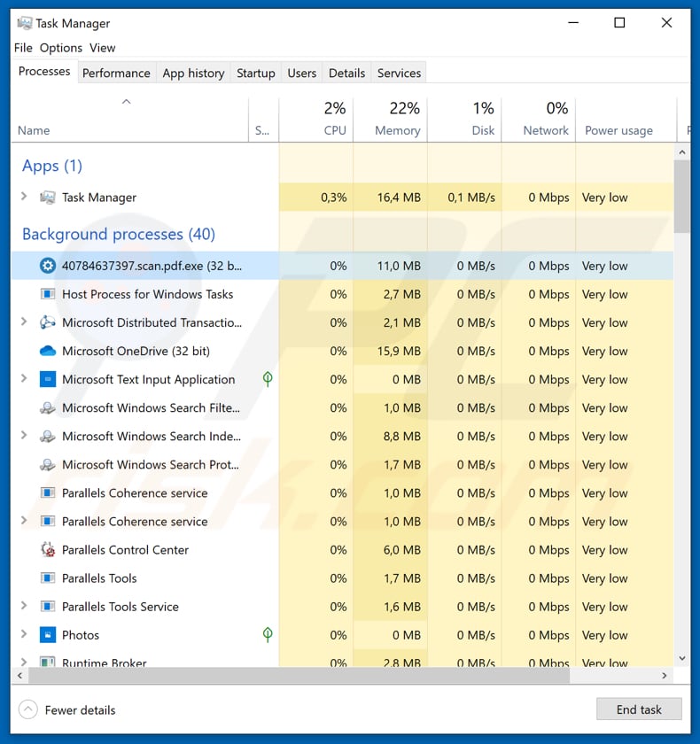Sort by the Memory column header
The width and height of the screenshot is (700, 744).
(x=390, y=120)
